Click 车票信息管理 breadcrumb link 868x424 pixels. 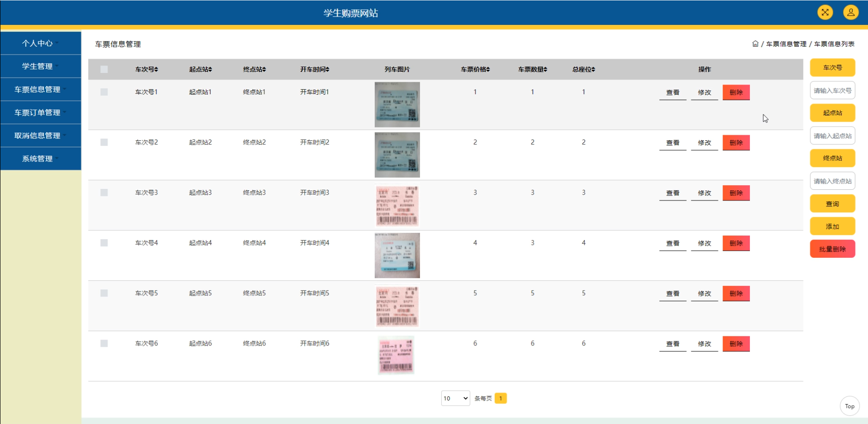click(x=786, y=44)
